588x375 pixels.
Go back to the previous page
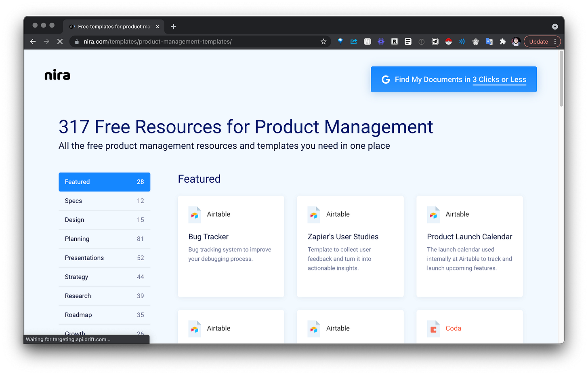pyautogui.click(x=33, y=42)
